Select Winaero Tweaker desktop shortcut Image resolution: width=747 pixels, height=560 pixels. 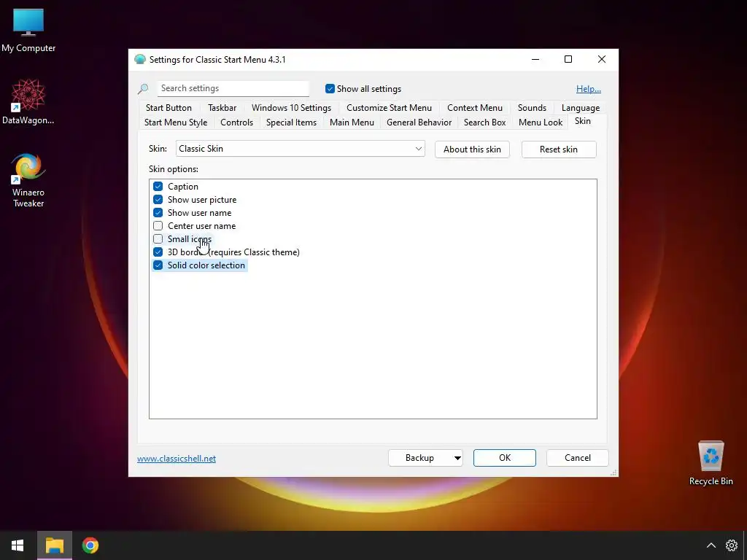point(28,181)
